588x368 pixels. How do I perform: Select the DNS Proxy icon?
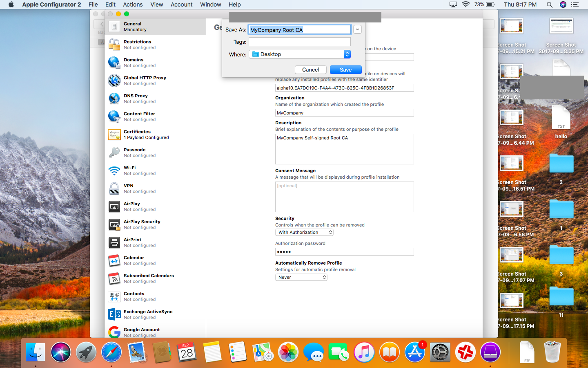114,99
